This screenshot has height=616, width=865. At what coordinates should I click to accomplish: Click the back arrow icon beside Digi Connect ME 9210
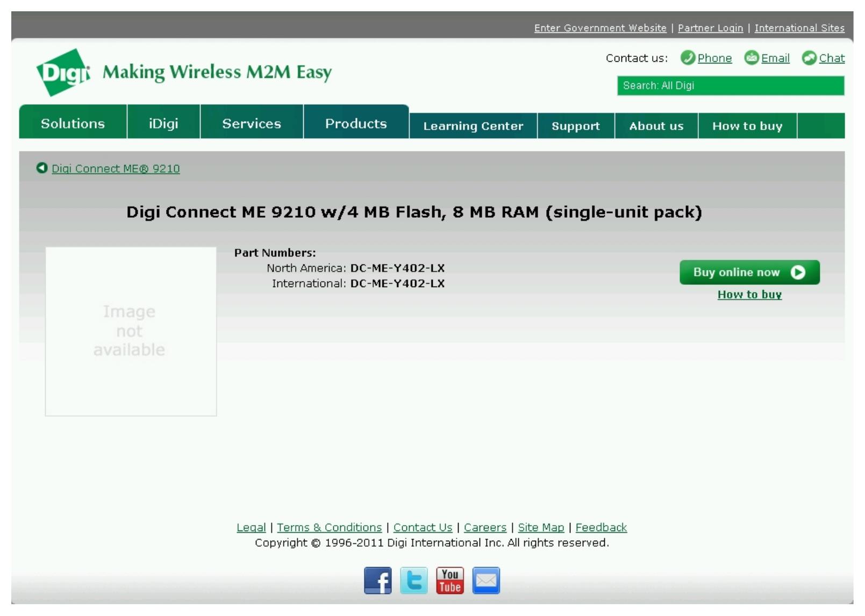pyautogui.click(x=42, y=168)
